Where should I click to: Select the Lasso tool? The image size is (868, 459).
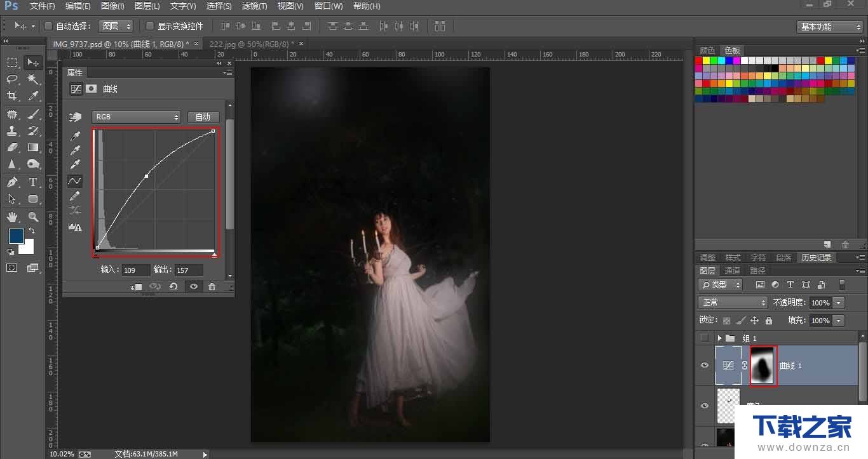coord(12,79)
